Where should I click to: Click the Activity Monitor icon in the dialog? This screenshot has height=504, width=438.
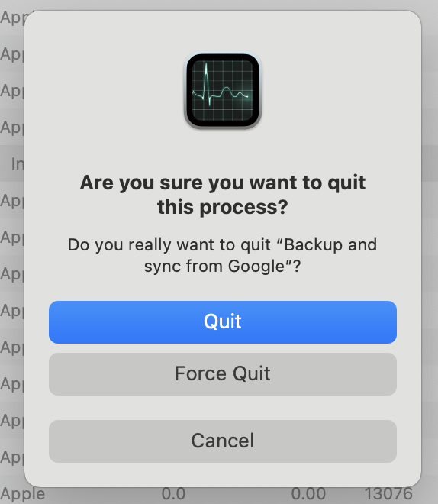(x=223, y=90)
